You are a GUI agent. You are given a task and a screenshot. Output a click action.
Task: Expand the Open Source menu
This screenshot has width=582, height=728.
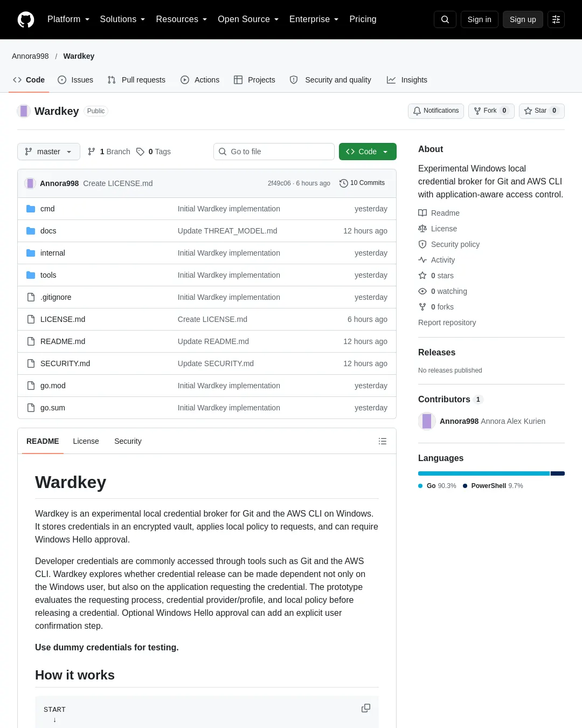click(248, 19)
